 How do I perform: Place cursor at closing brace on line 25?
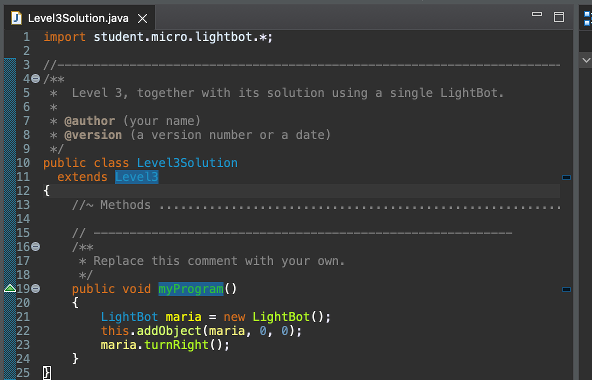47,373
